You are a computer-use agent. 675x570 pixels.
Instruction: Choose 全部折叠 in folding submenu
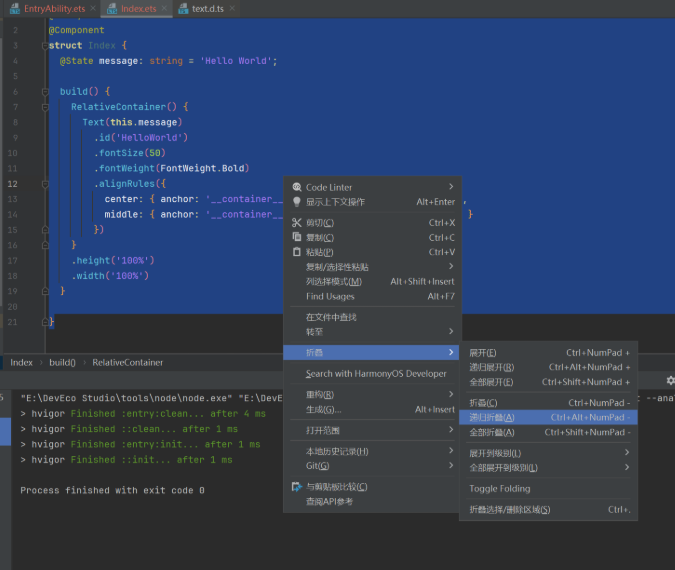pyautogui.click(x=548, y=432)
